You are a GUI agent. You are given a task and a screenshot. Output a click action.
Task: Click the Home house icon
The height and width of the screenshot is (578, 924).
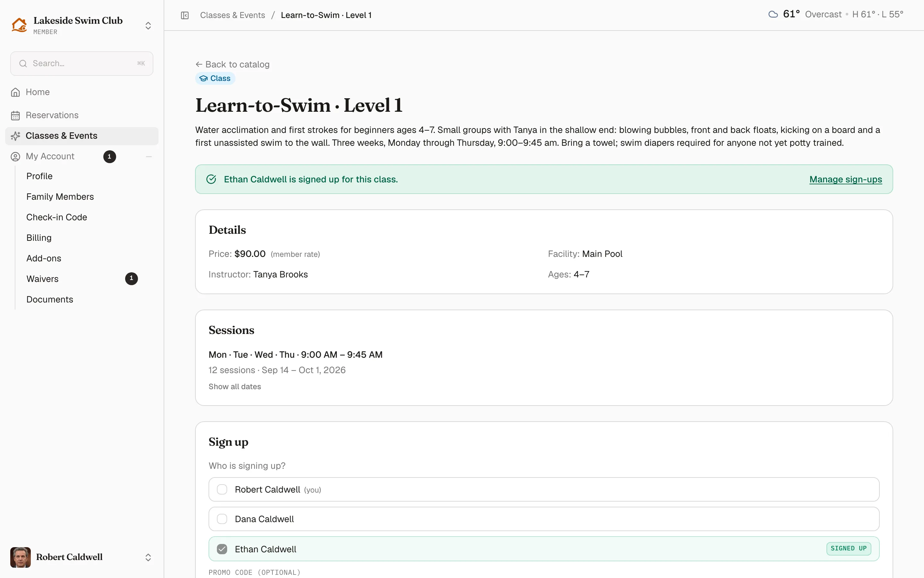pyautogui.click(x=15, y=92)
